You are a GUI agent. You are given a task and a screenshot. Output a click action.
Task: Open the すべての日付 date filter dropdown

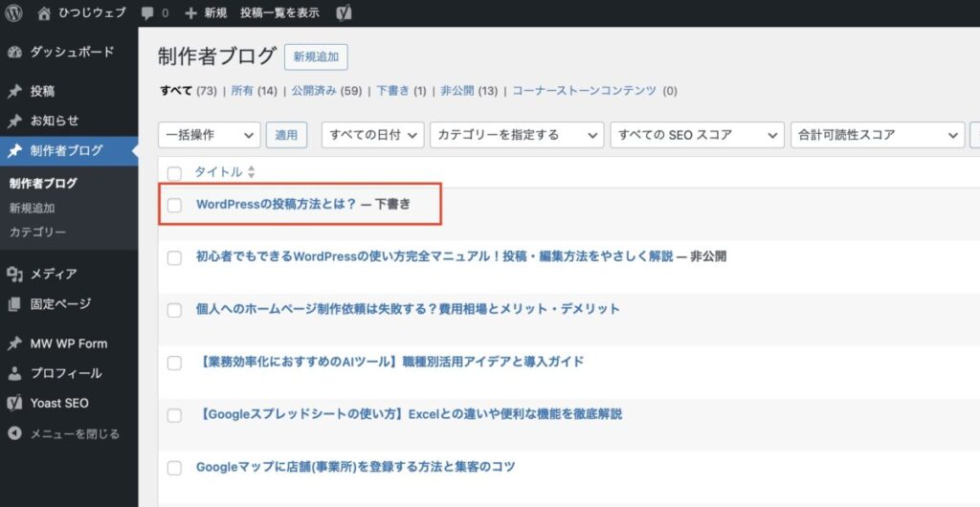372,135
